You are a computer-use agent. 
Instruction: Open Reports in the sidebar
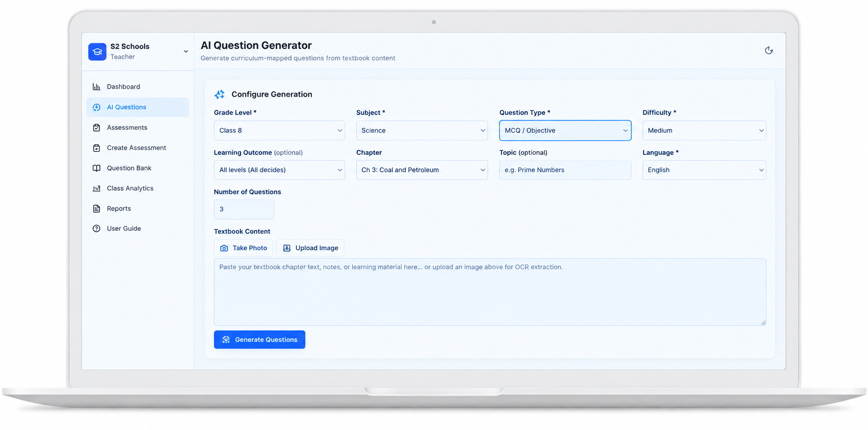pos(137,208)
